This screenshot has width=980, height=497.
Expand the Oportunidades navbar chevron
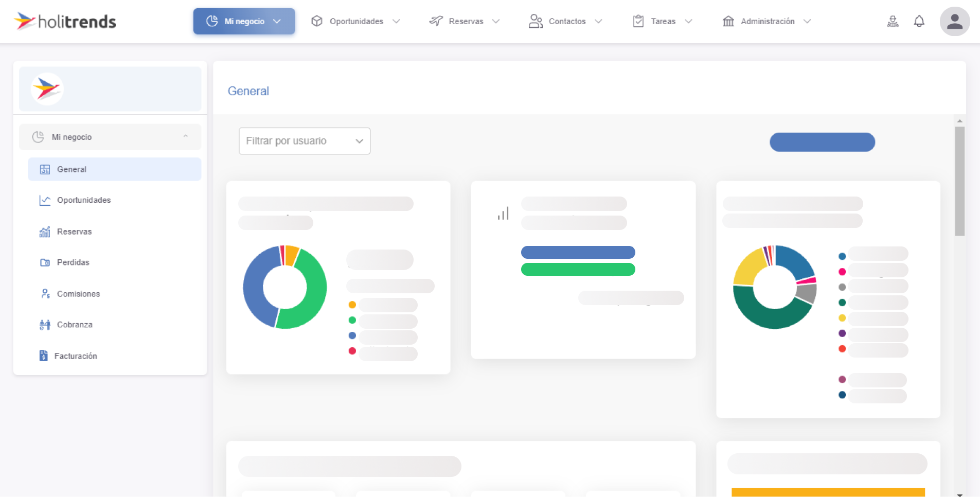396,21
